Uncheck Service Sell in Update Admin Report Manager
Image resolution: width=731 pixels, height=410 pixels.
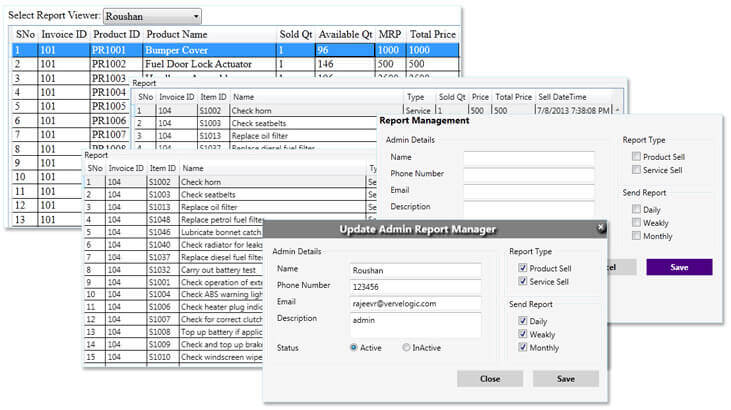522,283
